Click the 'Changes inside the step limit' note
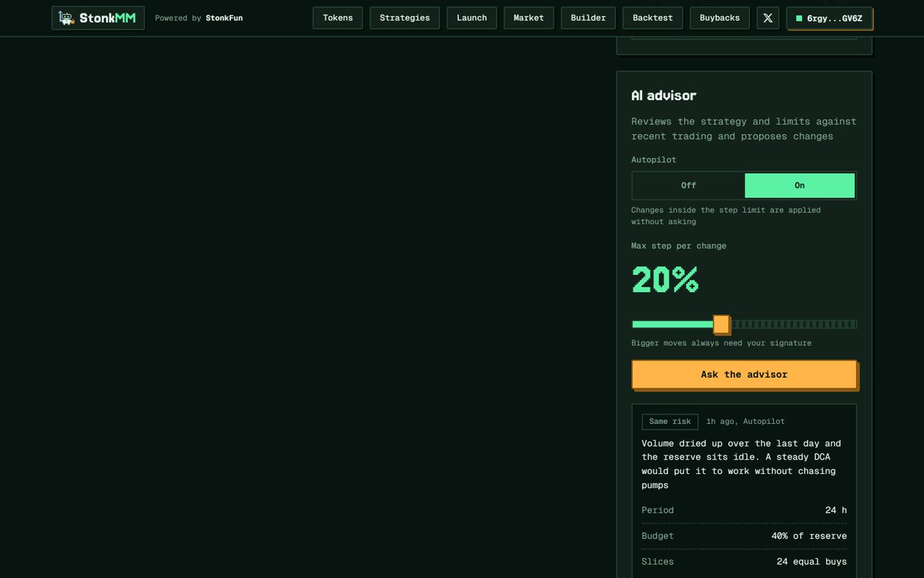Viewport: 924px width, 578px height. tap(726, 216)
